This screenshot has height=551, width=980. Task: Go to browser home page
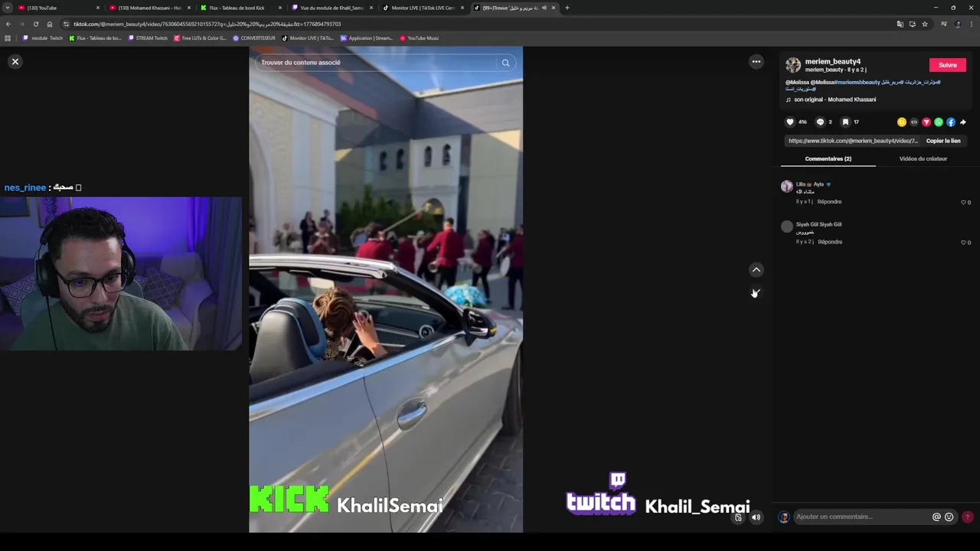(50, 24)
